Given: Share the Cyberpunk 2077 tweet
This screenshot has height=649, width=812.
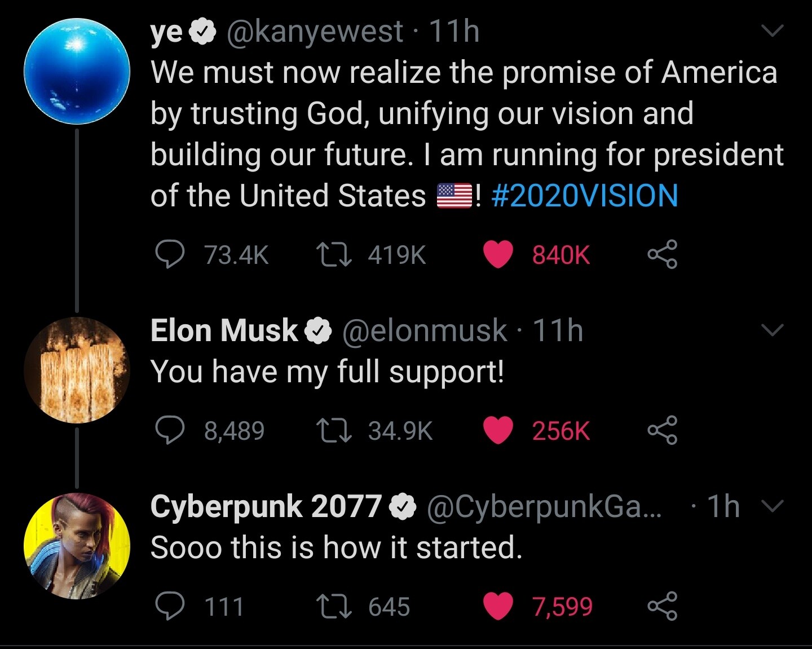Looking at the screenshot, I should tap(662, 607).
